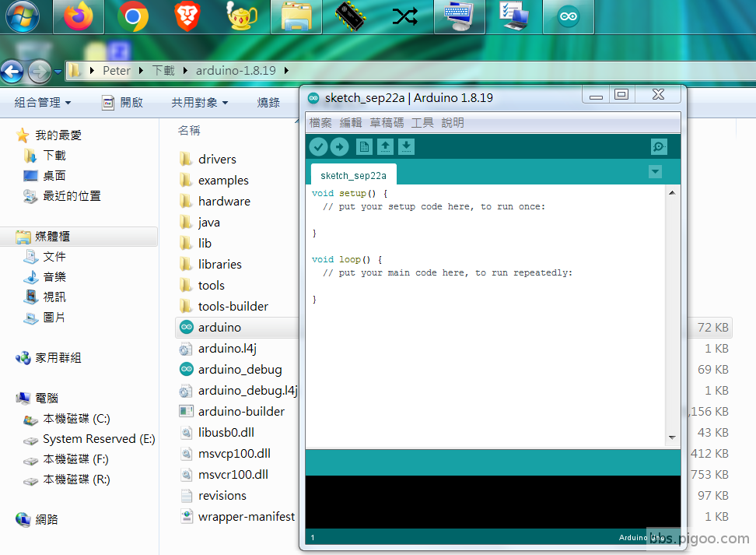Open the Serial Monitor magnifier icon

click(659, 146)
